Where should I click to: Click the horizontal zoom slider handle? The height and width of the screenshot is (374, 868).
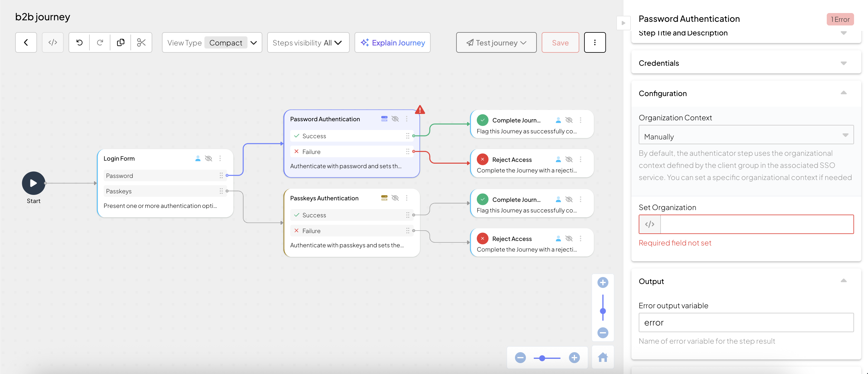pyautogui.click(x=542, y=358)
